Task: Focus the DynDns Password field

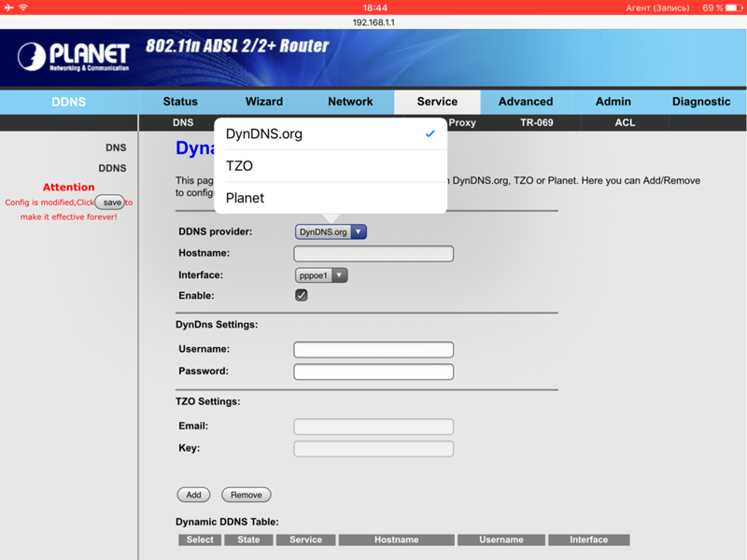Action: coord(373,371)
